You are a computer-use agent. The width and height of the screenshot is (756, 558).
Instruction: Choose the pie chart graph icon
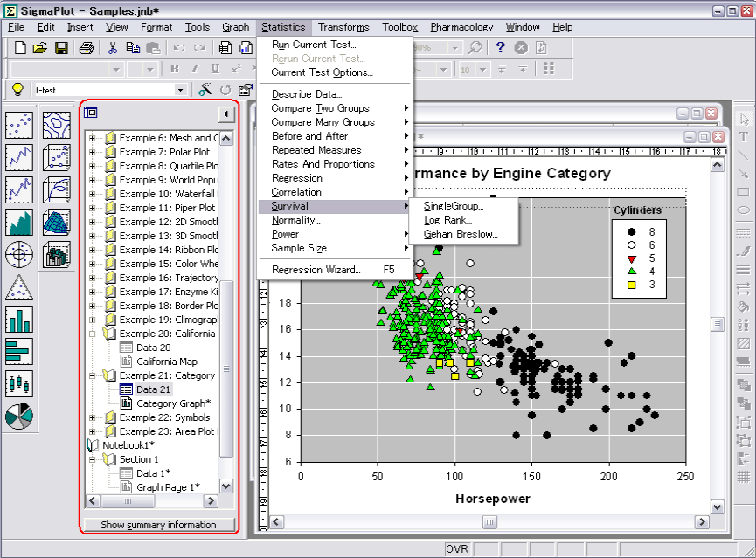click(19, 416)
